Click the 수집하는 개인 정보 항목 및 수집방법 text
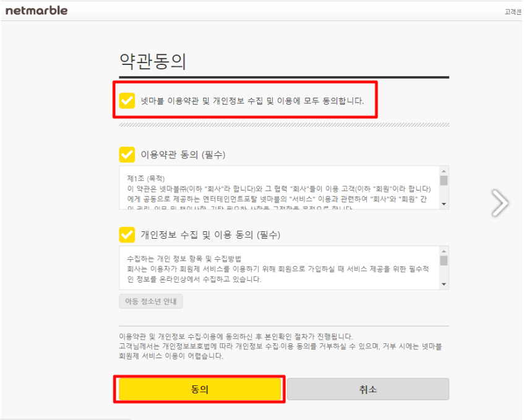524x420 pixels. 184,259
